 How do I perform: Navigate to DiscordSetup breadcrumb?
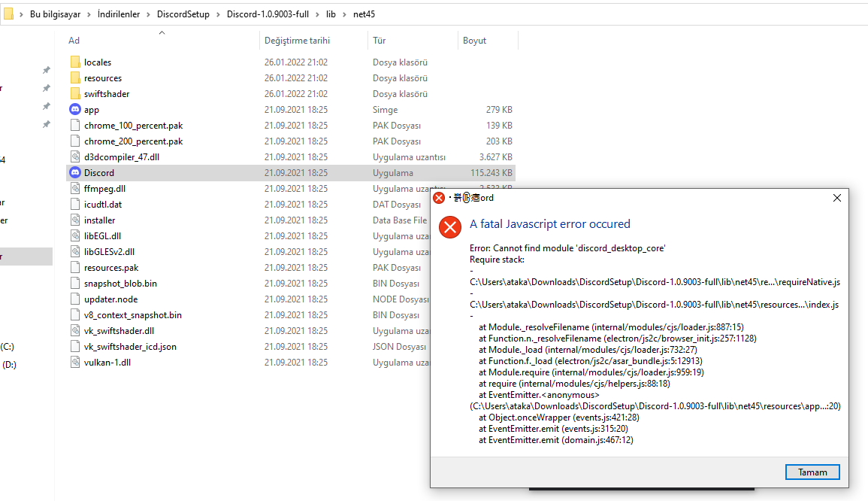183,14
